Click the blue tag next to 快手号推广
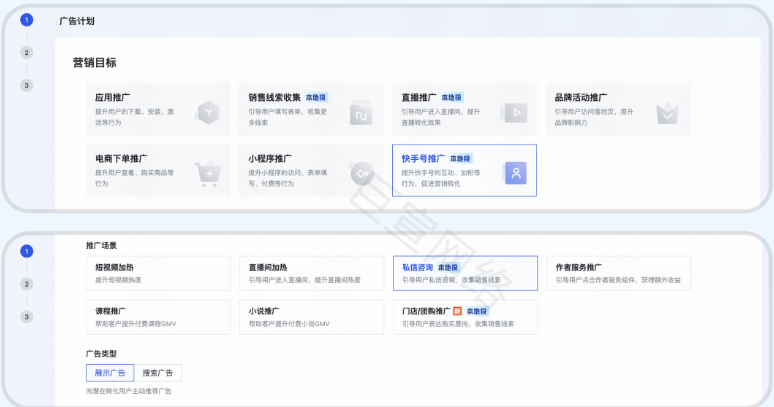Viewport: 774px width, 407px height. 460,158
